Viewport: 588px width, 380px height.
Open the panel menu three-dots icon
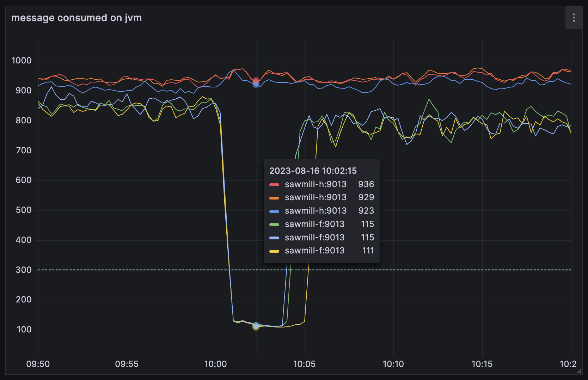coord(574,18)
